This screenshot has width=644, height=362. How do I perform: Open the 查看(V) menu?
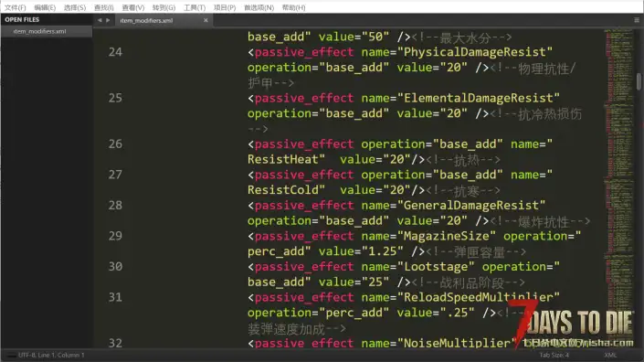tap(133, 7)
